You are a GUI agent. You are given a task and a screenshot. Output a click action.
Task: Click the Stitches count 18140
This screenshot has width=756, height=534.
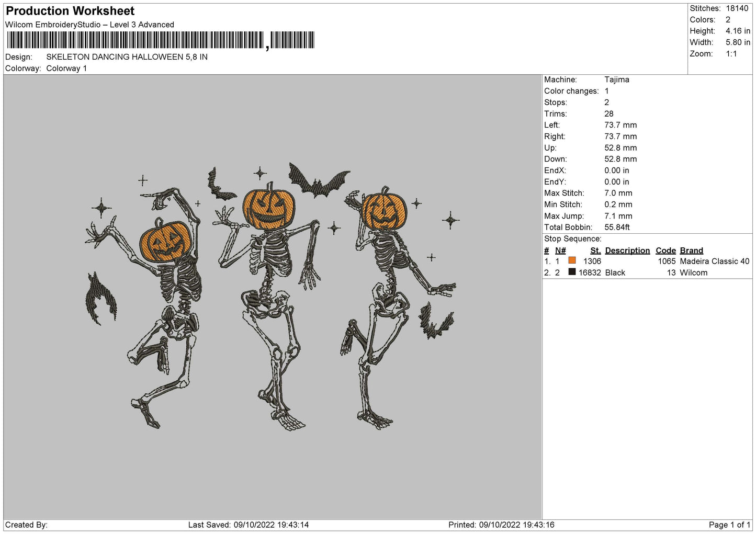tap(737, 8)
